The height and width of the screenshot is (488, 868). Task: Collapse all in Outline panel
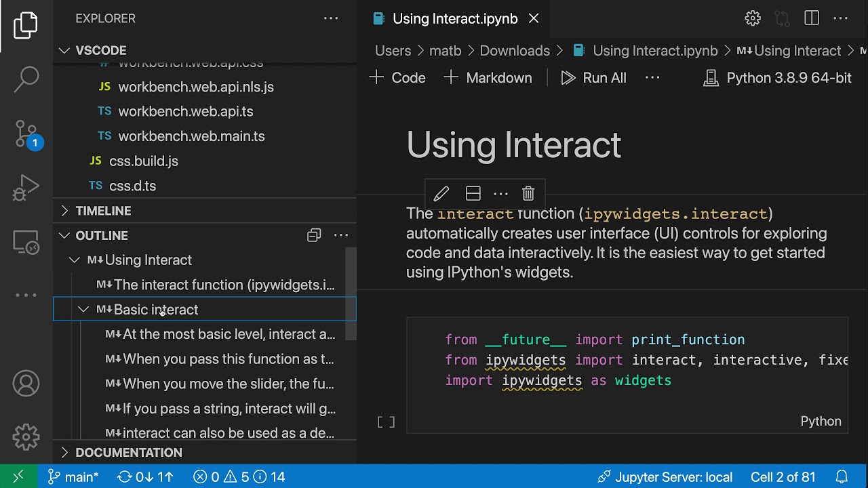click(x=313, y=235)
